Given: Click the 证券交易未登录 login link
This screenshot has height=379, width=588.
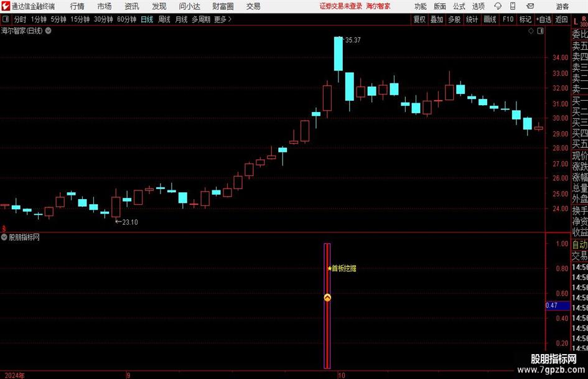Looking at the screenshot, I should tap(341, 6).
